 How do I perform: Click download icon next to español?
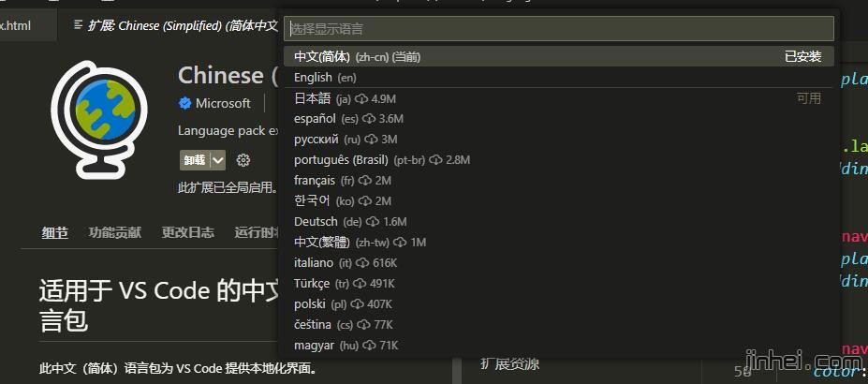pyautogui.click(x=369, y=119)
